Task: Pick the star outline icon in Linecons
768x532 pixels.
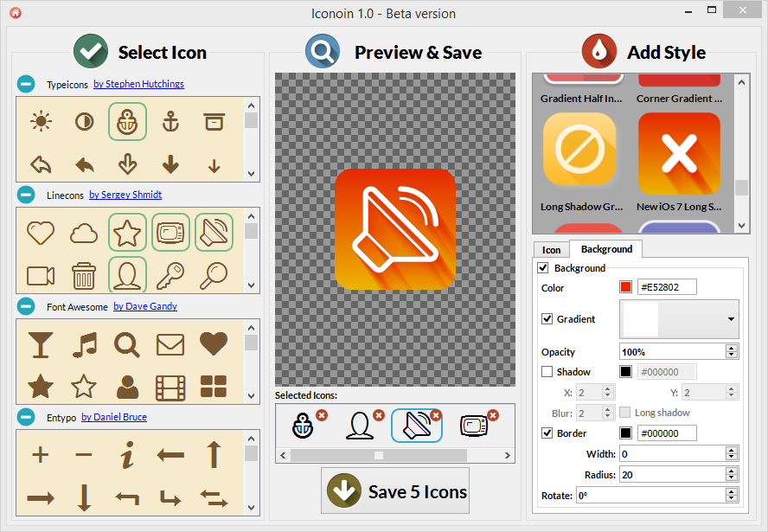Action: click(127, 233)
